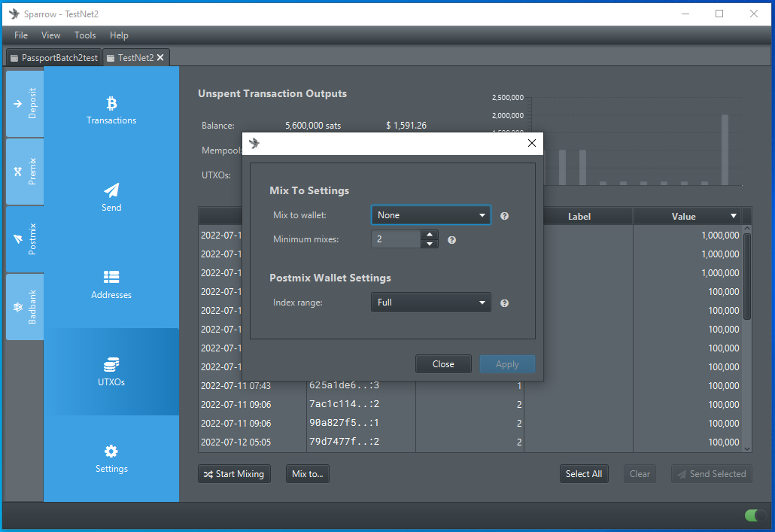This screenshot has height=532, width=775.
Task: Click the Minimum mixes number field
Action: [x=396, y=239]
